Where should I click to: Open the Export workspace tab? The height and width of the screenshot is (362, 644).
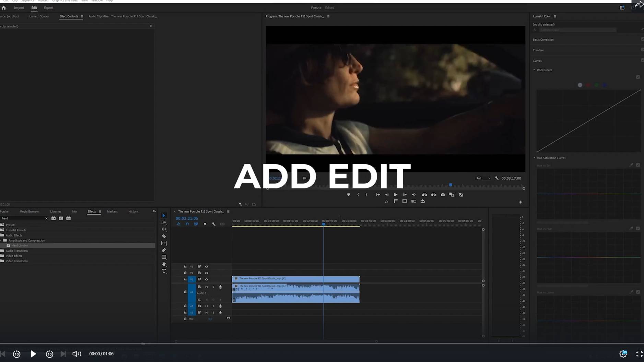coord(48,8)
